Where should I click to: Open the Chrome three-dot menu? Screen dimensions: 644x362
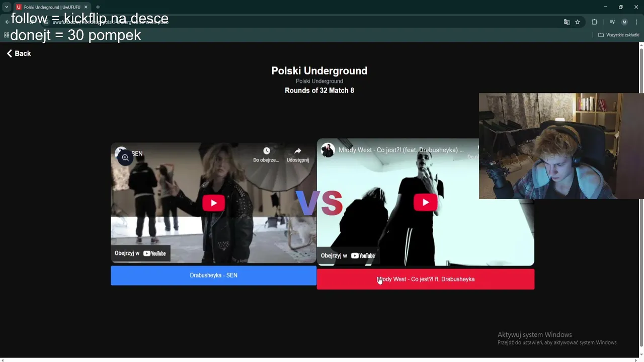click(x=636, y=22)
